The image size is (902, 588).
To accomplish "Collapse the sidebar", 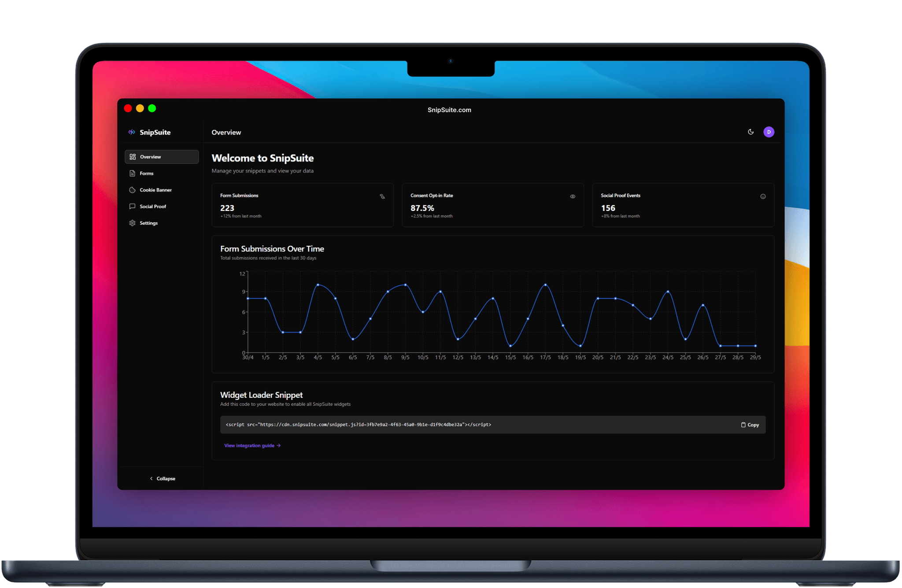I will pyautogui.click(x=162, y=479).
